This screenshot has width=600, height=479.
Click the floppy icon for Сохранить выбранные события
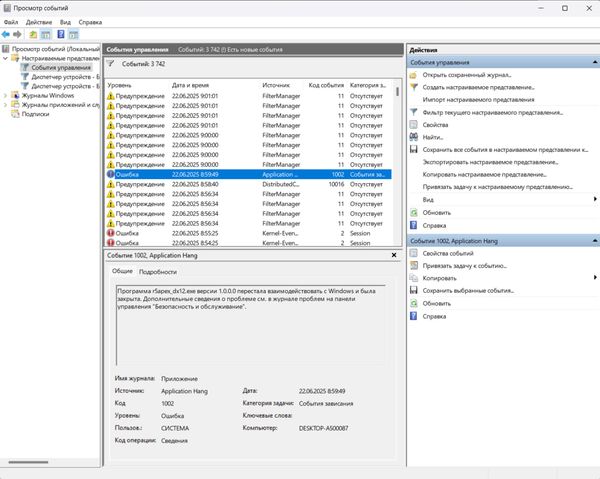pos(413,290)
